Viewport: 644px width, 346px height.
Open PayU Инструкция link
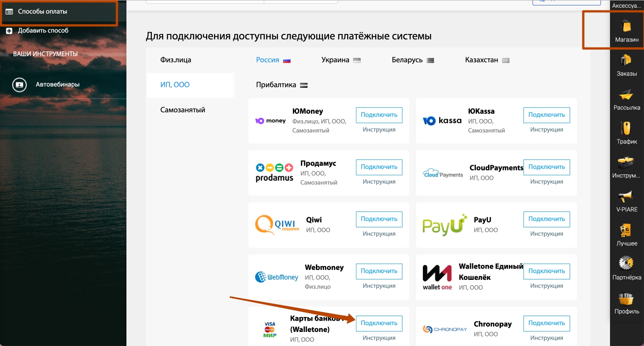[x=547, y=234]
